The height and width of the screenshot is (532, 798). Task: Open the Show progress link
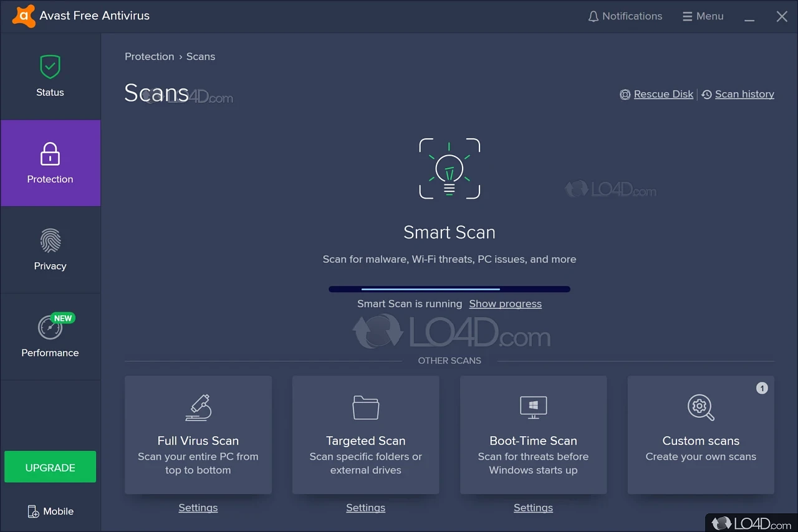coord(506,304)
